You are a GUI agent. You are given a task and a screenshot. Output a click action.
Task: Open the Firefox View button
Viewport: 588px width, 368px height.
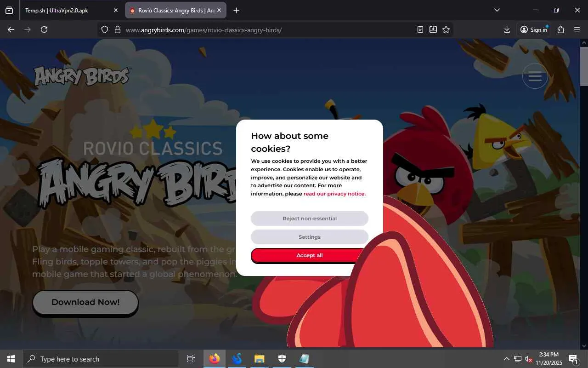tap(9, 10)
